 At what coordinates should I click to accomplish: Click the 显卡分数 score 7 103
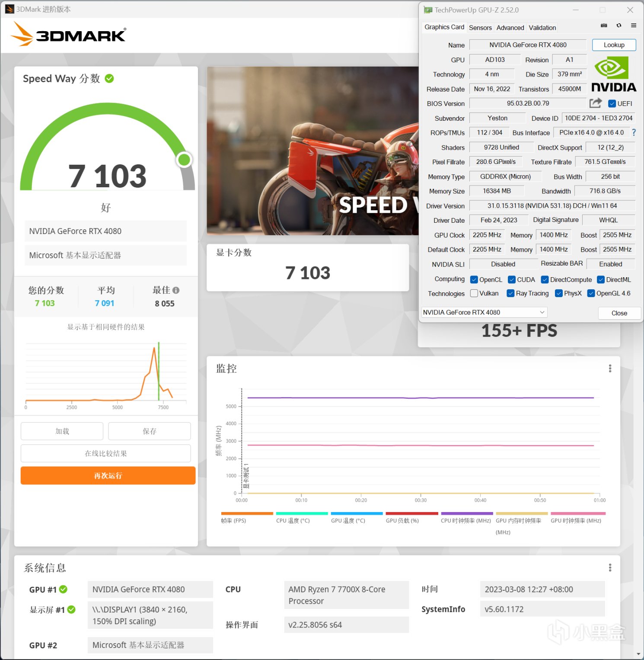(308, 273)
